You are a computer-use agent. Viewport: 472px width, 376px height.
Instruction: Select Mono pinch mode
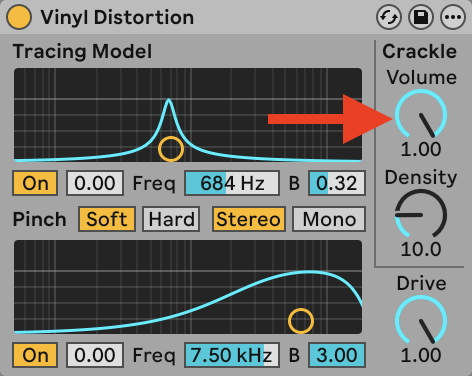coord(329,219)
